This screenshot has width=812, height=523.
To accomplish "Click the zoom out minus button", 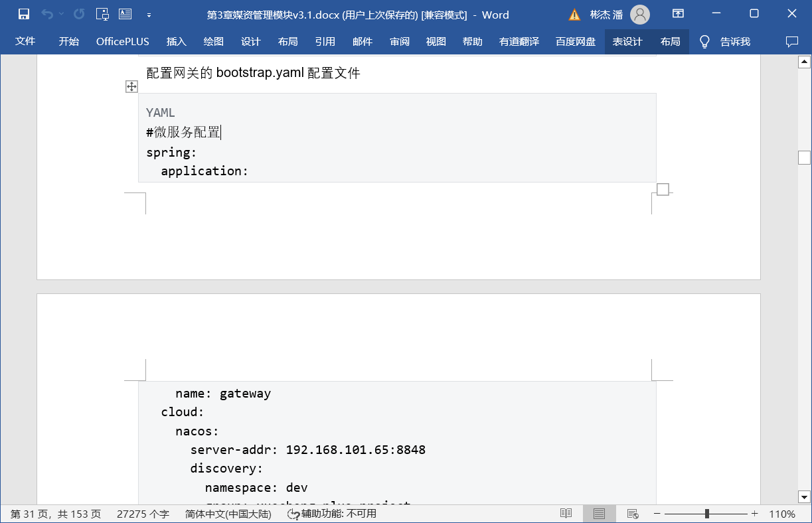I will pyautogui.click(x=657, y=514).
